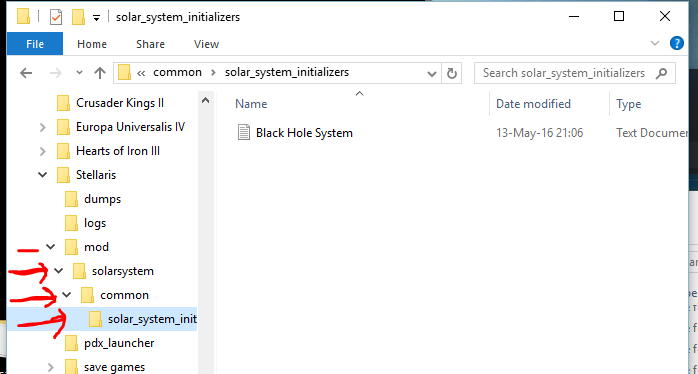Click the Text Document type cell
The image size is (698, 374).
coord(652,133)
